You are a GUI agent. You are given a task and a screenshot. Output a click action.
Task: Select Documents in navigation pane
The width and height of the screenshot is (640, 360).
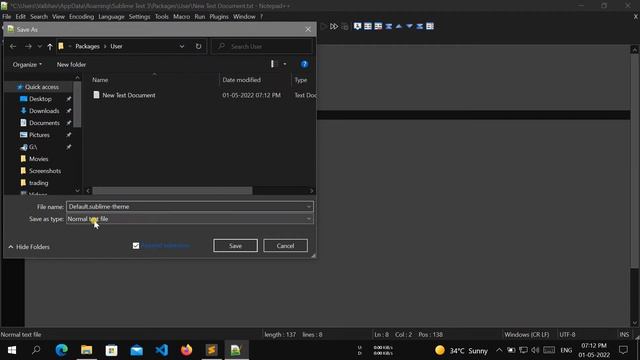point(44,123)
